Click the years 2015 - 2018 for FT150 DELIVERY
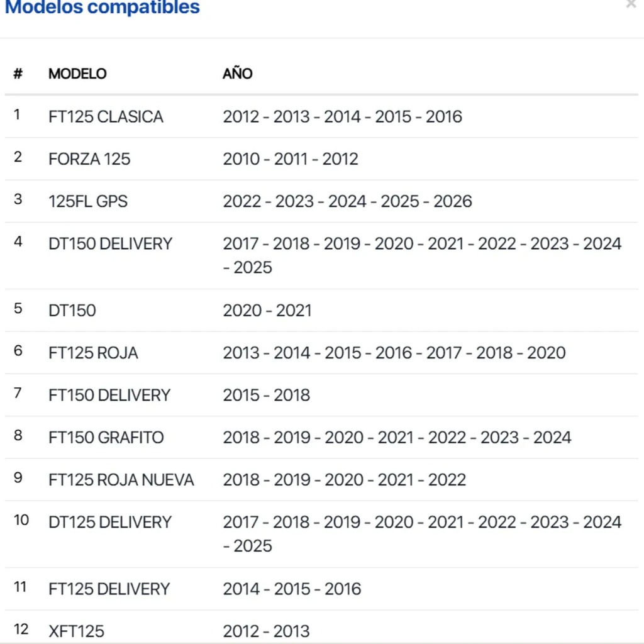This screenshot has height=644, width=644. click(267, 395)
